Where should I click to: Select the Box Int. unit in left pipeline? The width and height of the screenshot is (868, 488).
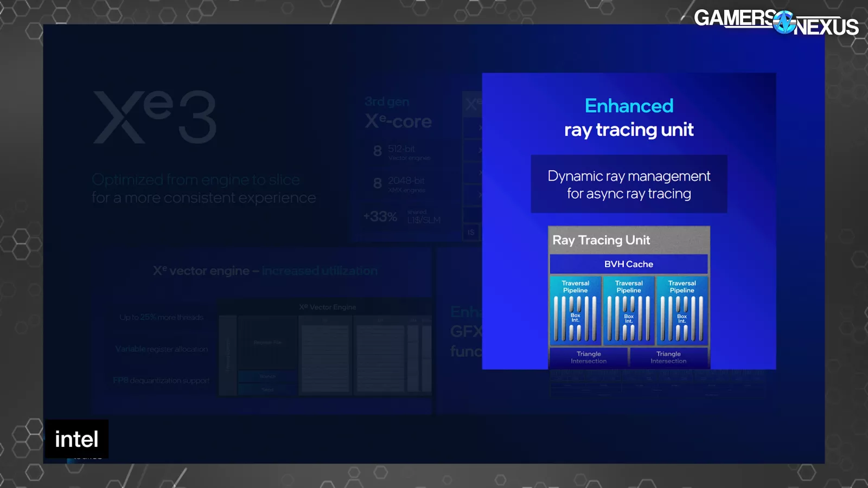point(575,318)
